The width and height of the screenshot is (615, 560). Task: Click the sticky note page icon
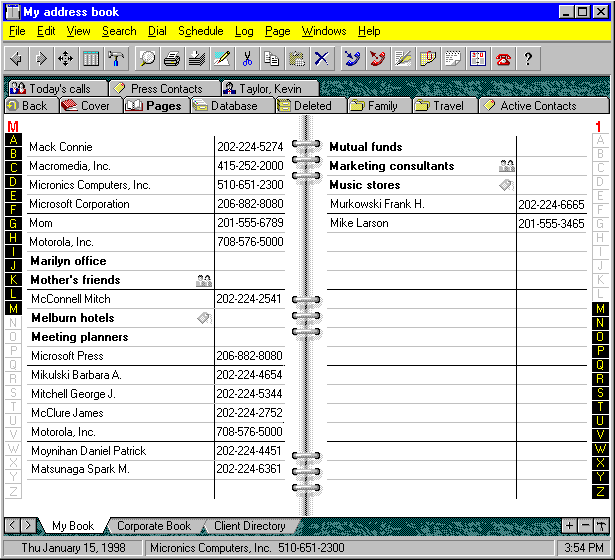coord(453,59)
